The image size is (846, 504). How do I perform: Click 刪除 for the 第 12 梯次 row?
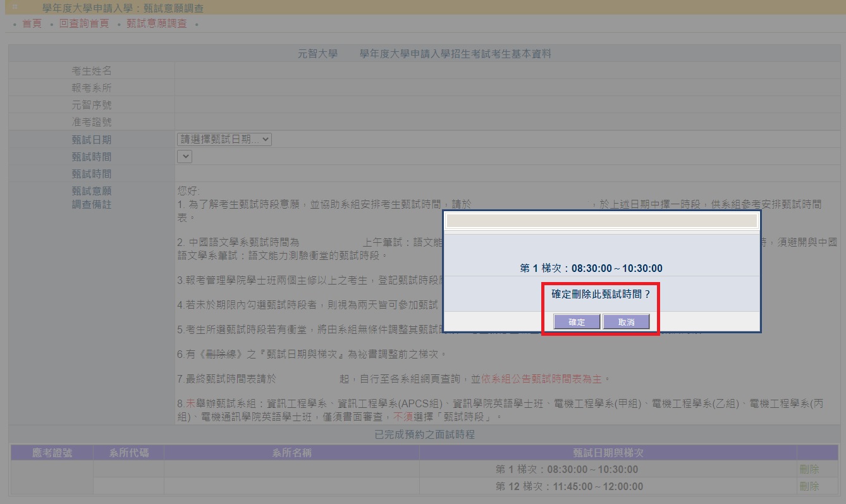coord(809,486)
